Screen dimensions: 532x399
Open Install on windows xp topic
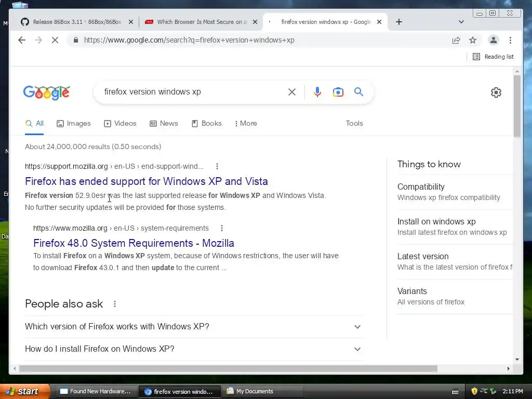455,227
